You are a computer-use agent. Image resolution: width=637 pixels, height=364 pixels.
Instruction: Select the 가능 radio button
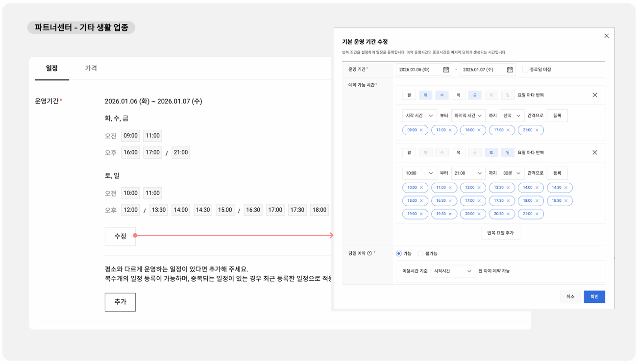coord(398,254)
